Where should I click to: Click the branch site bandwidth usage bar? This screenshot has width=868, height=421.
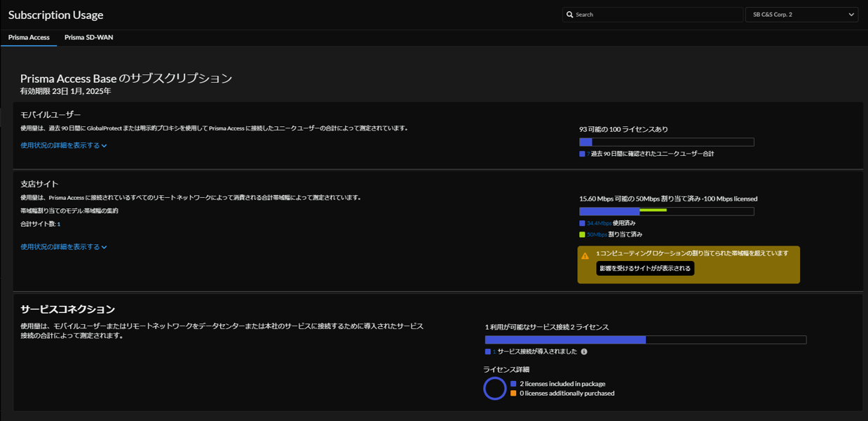(x=667, y=211)
